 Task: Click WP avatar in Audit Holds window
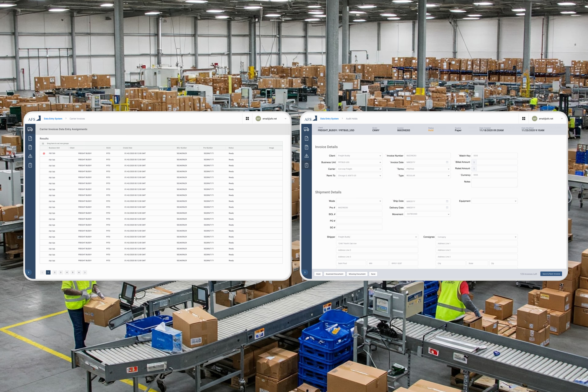click(535, 119)
